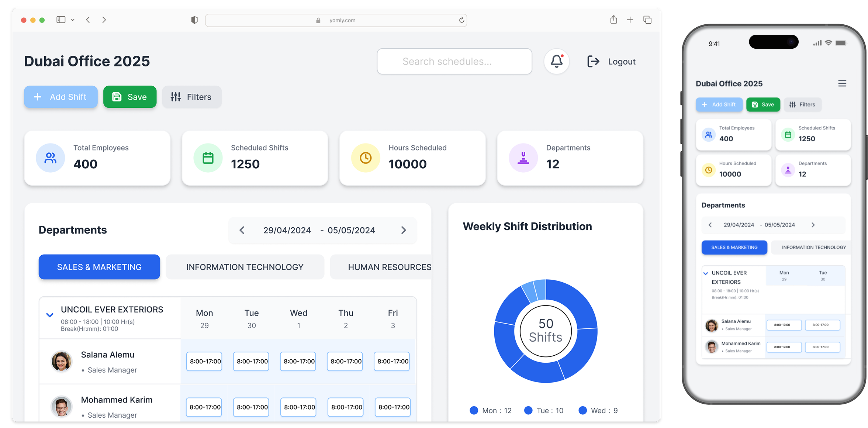Select Salana Alemu's Monday 8:00-17:00 shift on desktop
Screen dimensions: 868x428
[x=204, y=361]
